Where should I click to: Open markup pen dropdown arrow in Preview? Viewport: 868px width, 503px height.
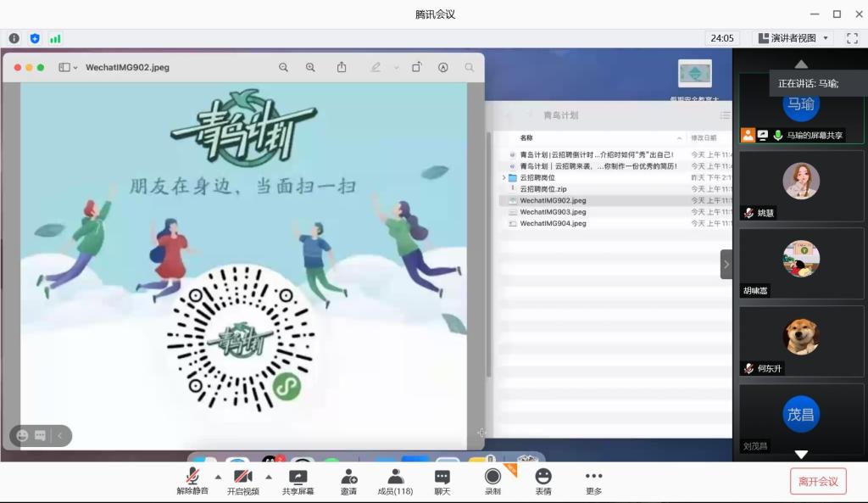click(397, 68)
